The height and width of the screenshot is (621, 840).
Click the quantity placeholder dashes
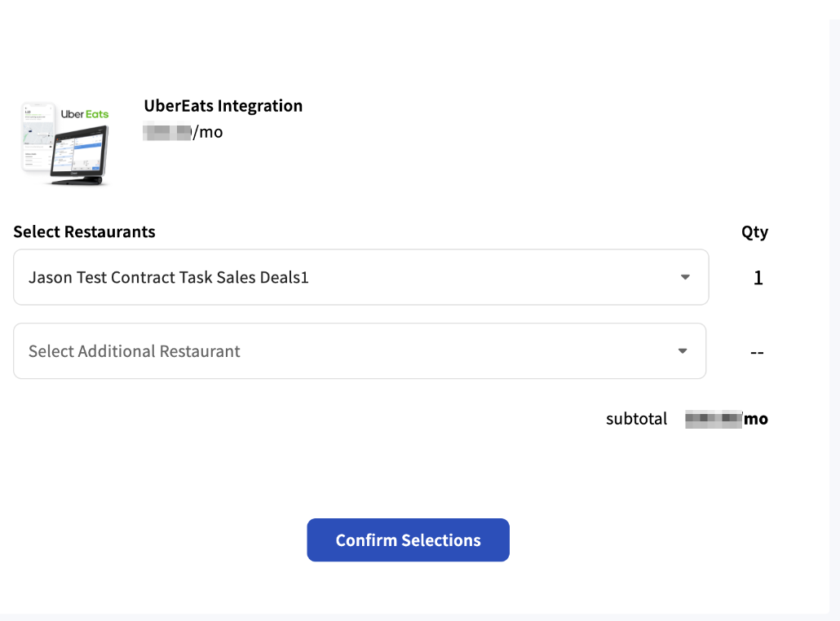[x=757, y=352]
